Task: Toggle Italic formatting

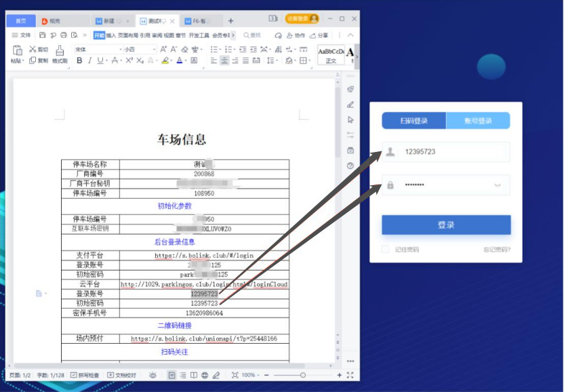Action: point(89,60)
